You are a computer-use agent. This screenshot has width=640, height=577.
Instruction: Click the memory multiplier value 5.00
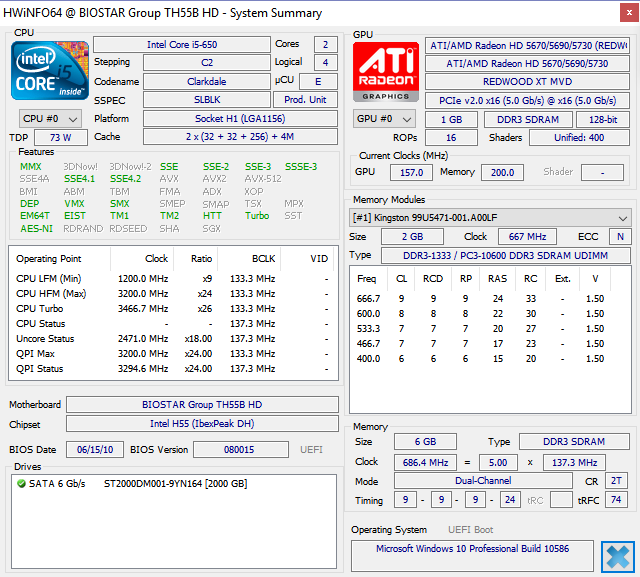[498, 462]
